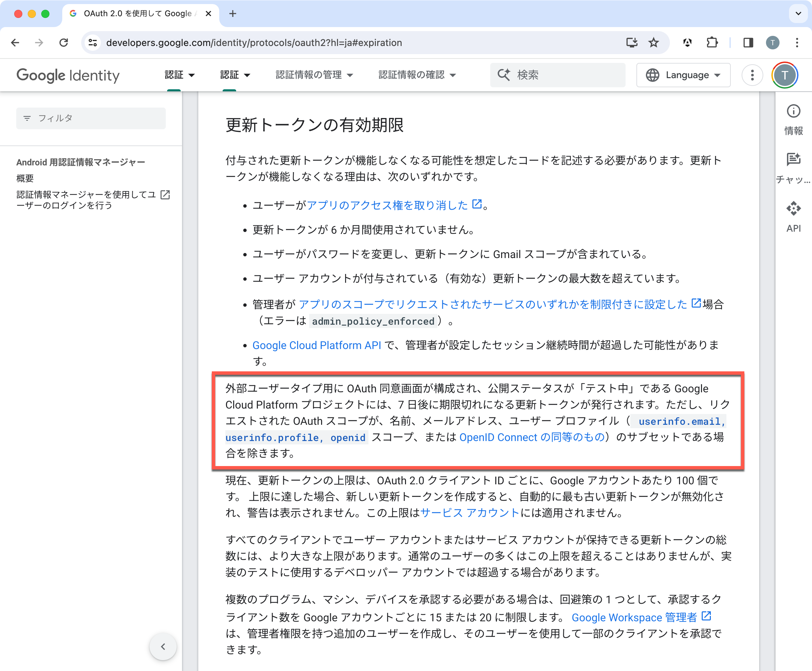This screenshot has width=812, height=671.
Task: Open the tab search chevron
Action: click(798, 14)
